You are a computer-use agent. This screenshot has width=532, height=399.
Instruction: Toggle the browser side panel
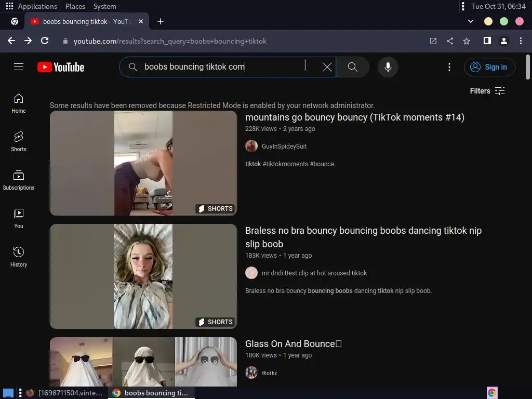pos(487,41)
